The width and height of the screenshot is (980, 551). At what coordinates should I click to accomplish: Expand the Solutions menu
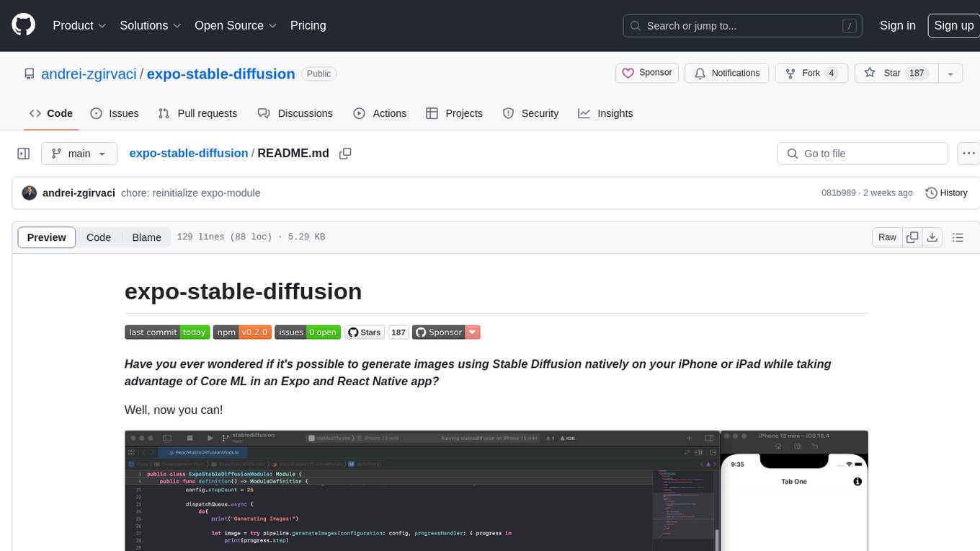click(149, 25)
